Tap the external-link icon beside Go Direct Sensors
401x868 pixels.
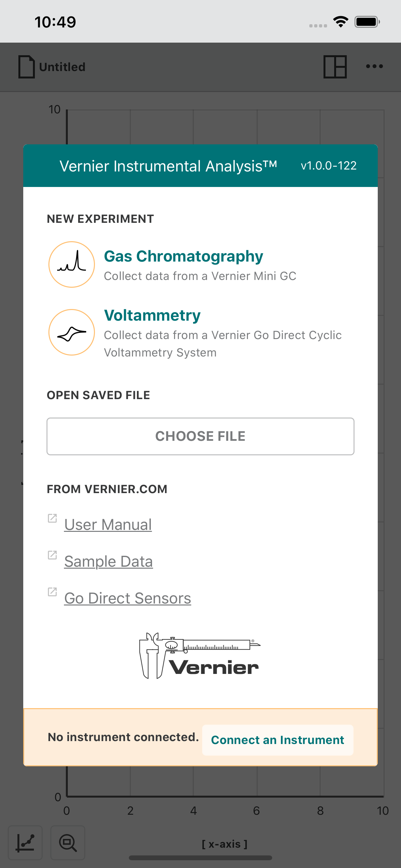(52, 592)
